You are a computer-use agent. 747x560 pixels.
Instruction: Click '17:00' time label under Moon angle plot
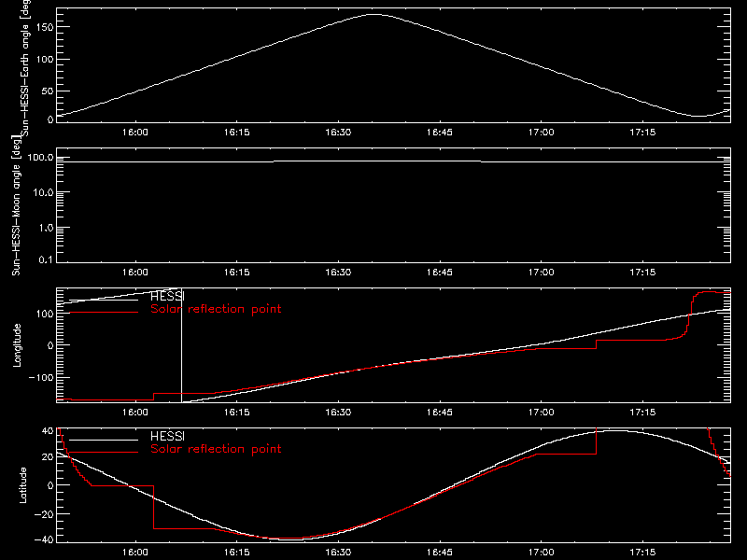[x=542, y=272]
